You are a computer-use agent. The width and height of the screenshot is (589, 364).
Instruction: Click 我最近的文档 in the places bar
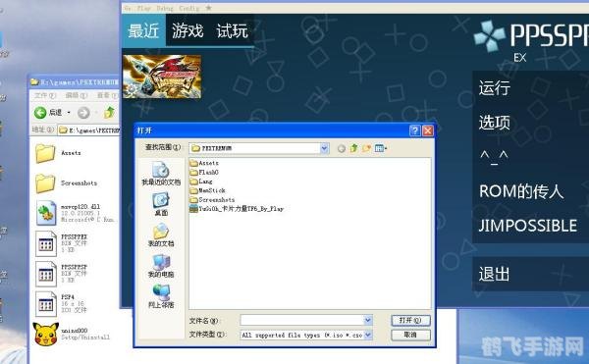coord(161,174)
